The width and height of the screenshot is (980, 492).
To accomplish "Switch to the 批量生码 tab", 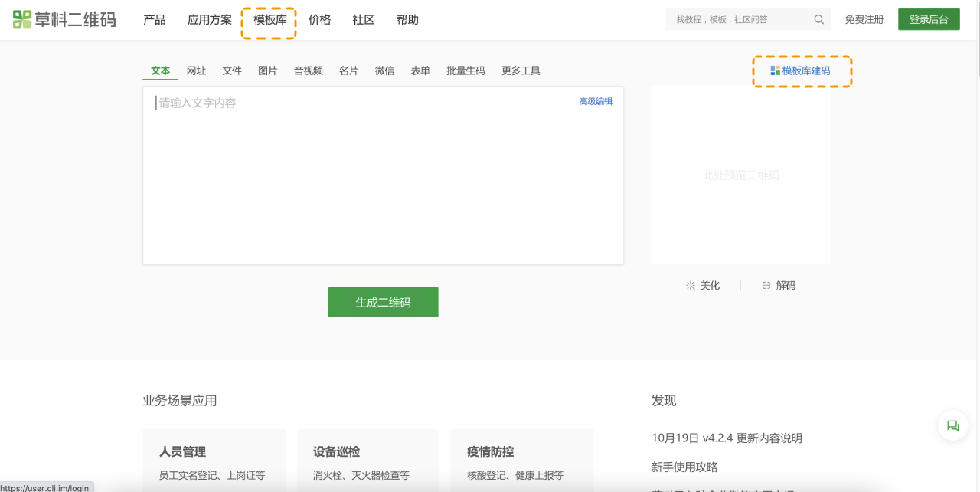I will click(465, 71).
